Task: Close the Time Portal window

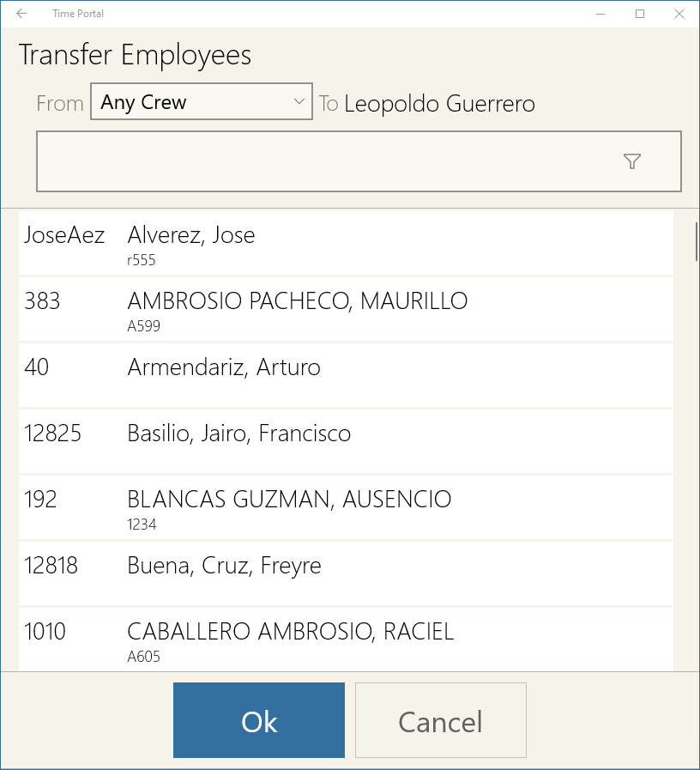Action: 679,14
